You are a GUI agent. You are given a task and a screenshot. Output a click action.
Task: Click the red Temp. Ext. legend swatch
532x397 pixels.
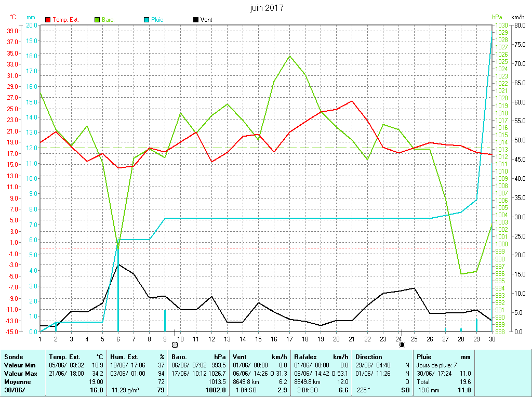coord(48,20)
